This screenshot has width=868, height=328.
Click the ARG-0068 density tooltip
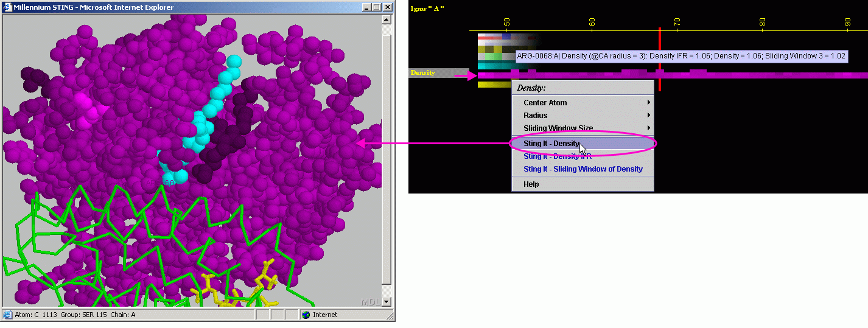tap(681, 56)
